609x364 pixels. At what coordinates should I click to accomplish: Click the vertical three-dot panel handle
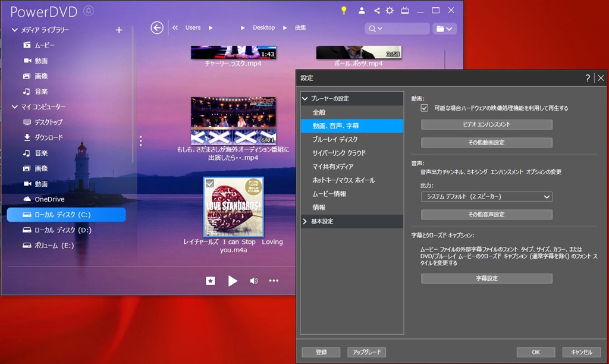pos(140,140)
